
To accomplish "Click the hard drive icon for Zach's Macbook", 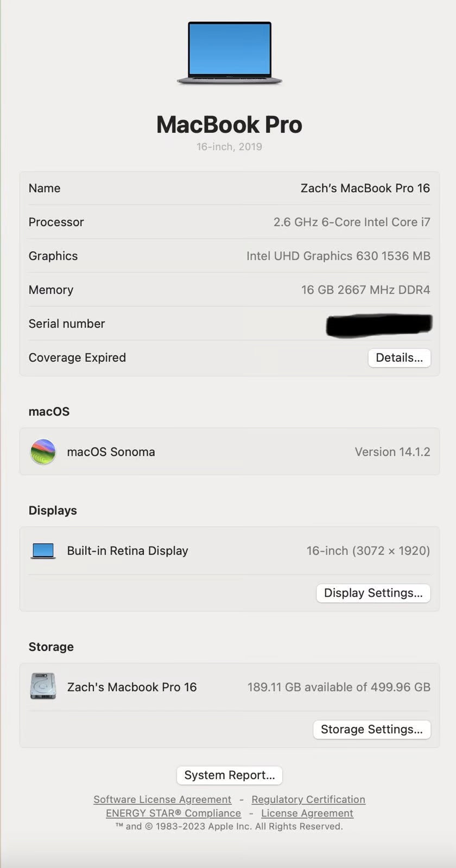I will point(43,686).
